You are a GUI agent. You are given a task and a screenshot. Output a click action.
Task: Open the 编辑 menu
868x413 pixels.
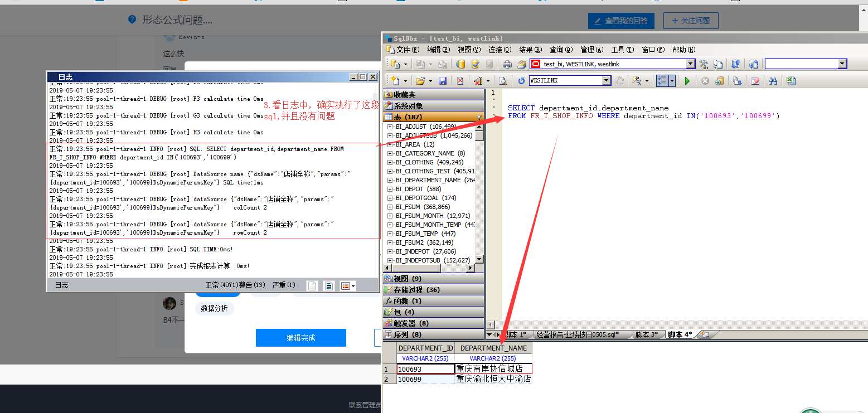(438, 50)
